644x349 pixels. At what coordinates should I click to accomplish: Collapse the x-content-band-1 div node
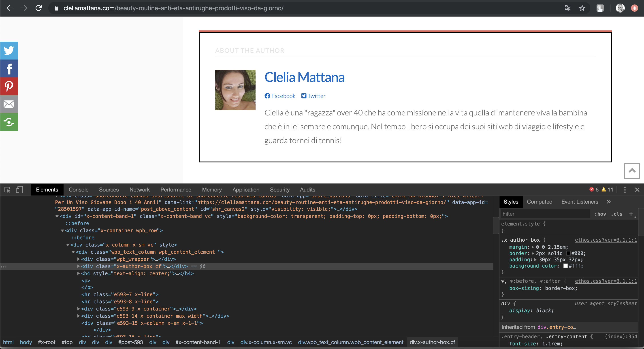pos(57,216)
